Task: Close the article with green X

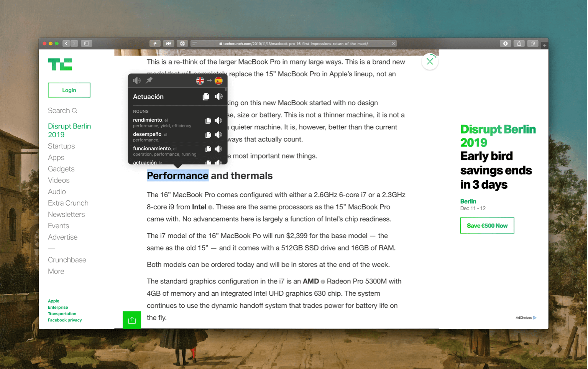Action: (430, 61)
